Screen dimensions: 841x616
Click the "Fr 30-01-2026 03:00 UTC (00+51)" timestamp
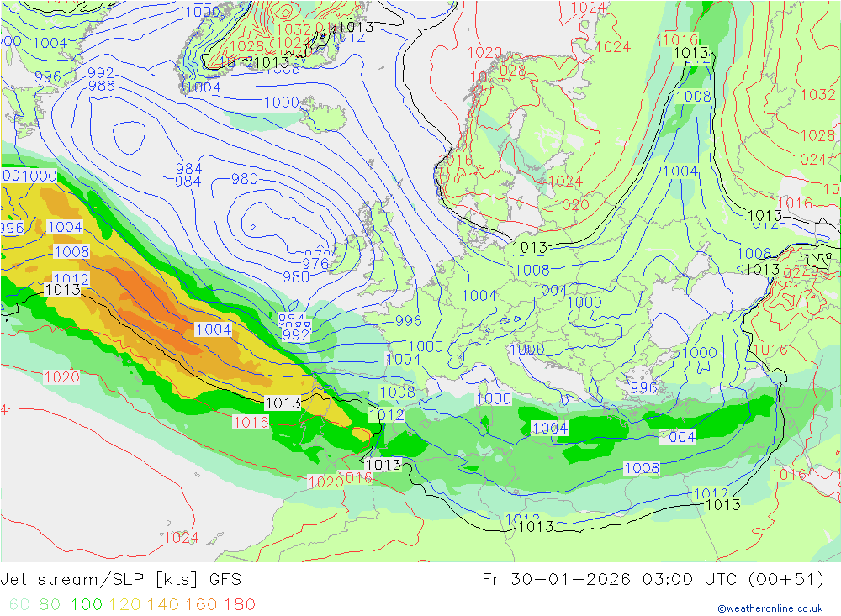pos(653,580)
